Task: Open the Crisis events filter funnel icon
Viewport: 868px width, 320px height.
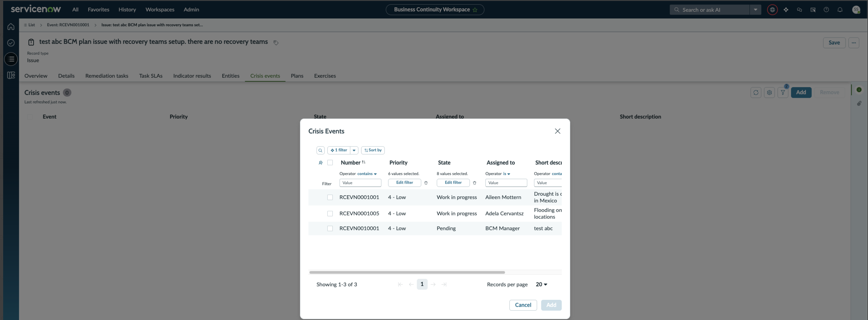Action: 783,92
